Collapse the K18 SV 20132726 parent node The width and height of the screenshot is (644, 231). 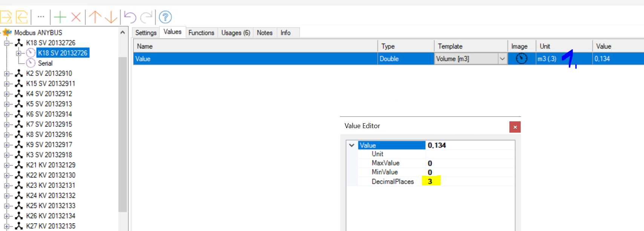click(6, 43)
